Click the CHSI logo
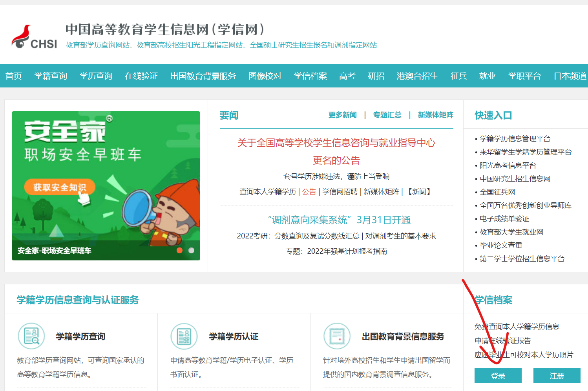 click(x=33, y=35)
